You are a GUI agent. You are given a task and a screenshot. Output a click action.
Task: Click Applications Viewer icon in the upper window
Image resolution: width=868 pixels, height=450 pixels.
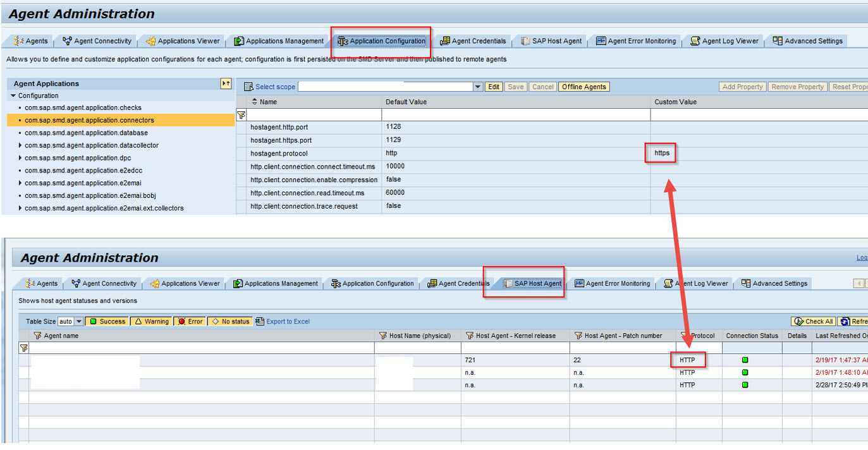point(150,41)
